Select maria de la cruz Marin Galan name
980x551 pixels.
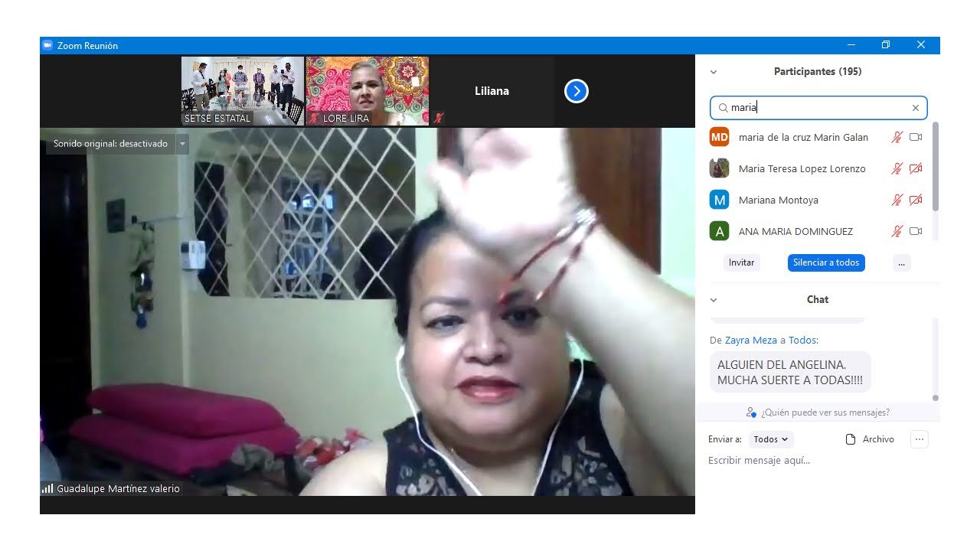(803, 138)
